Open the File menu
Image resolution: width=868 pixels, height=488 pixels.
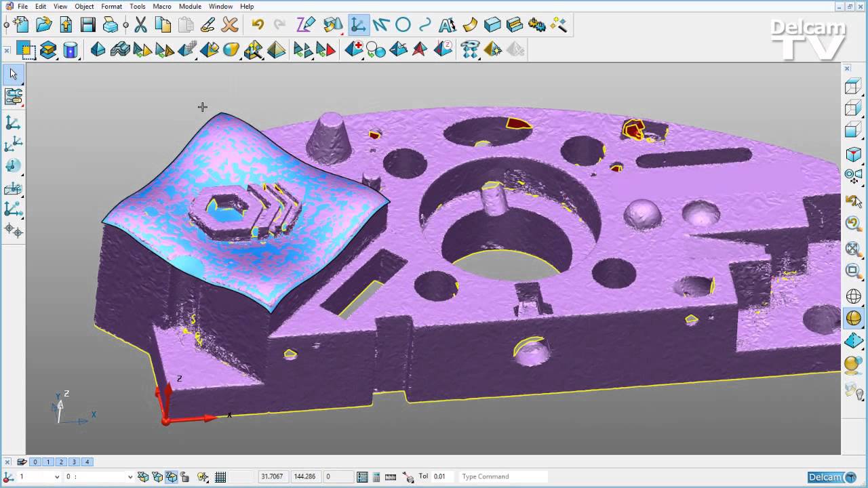coord(22,6)
